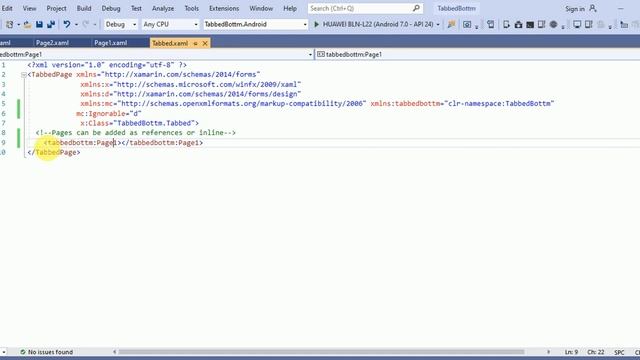Collapse the TabbedPage element outline
Screen dimensions: 640x360
point(24,75)
